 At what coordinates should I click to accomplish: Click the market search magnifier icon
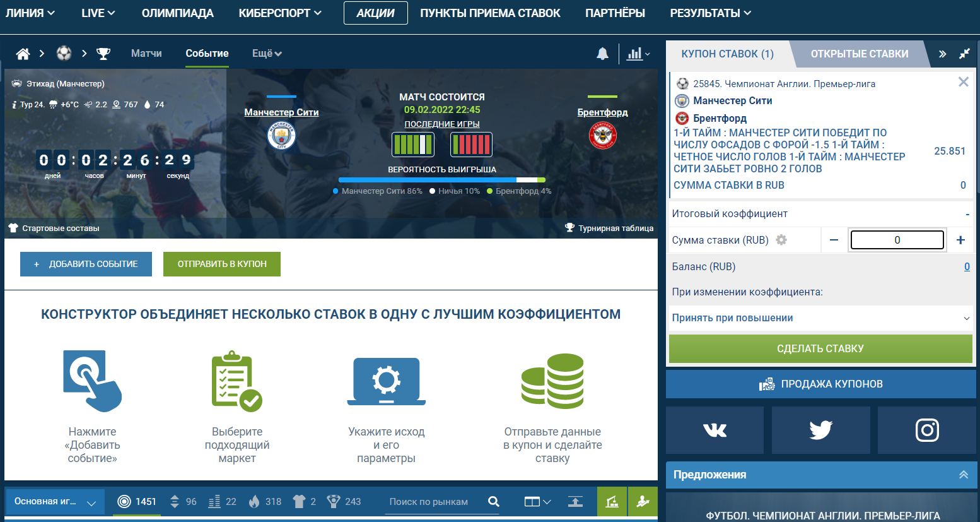[x=494, y=502]
